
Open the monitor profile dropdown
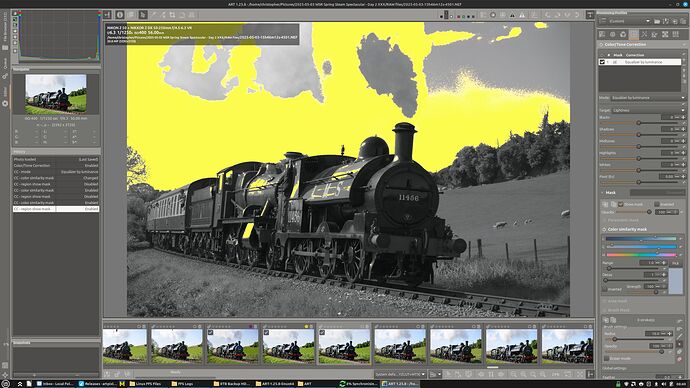click(400, 374)
